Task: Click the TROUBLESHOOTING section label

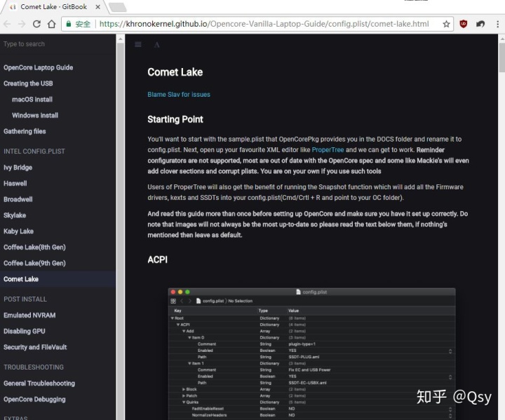Action: click(34, 367)
